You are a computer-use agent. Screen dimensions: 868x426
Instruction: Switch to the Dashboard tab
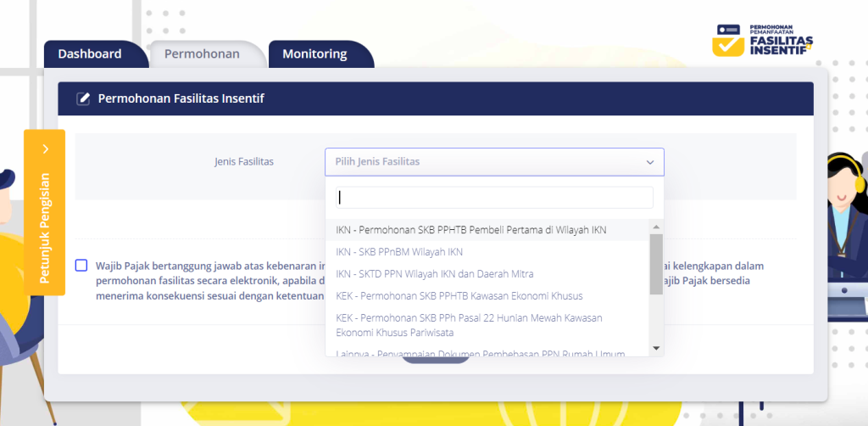tap(90, 54)
